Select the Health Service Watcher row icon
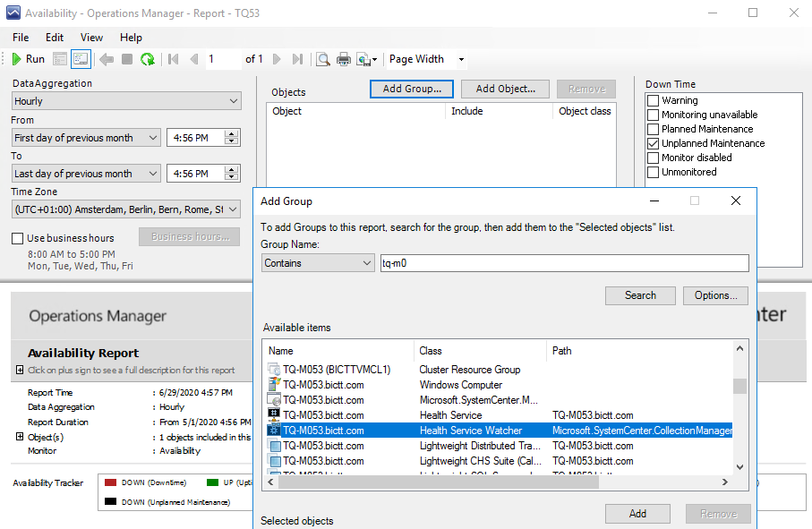Image resolution: width=812 pixels, height=529 pixels. (x=274, y=431)
